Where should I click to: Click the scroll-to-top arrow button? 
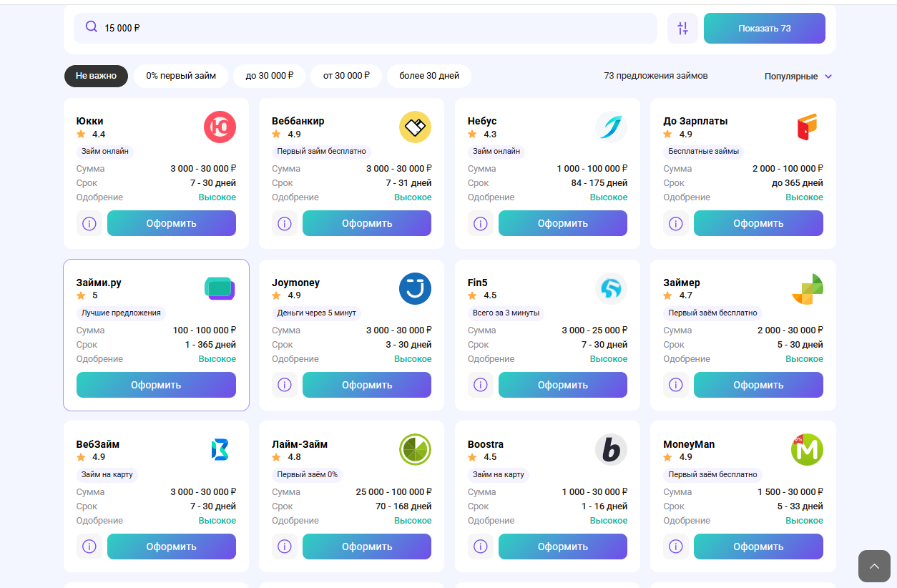(874, 567)
